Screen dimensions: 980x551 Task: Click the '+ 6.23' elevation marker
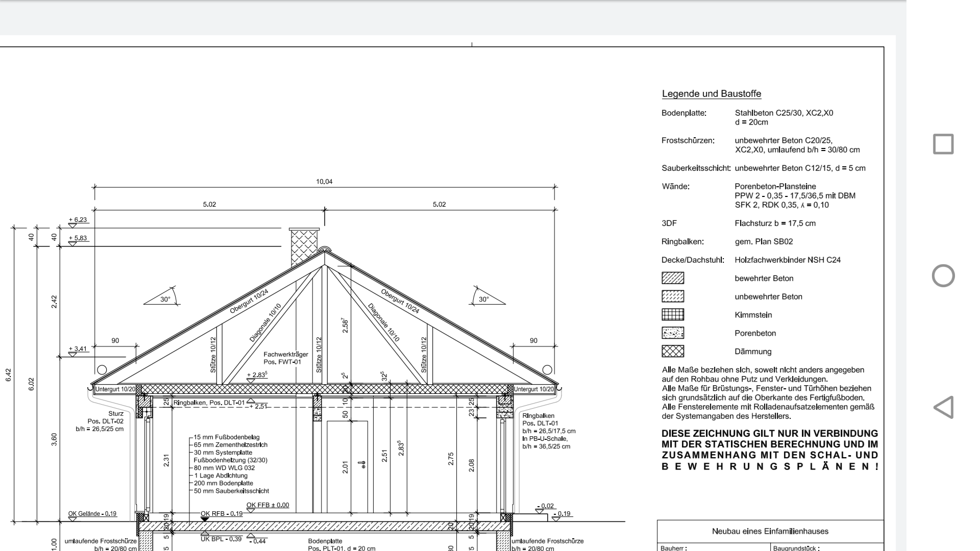pyautogui.click(x=78, y=222)
